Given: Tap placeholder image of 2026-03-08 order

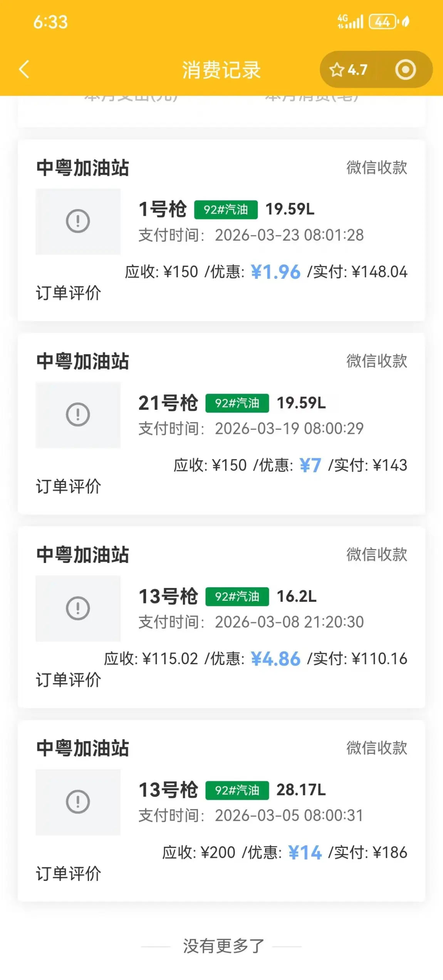Looking at the screenshot, I should 78,608.
